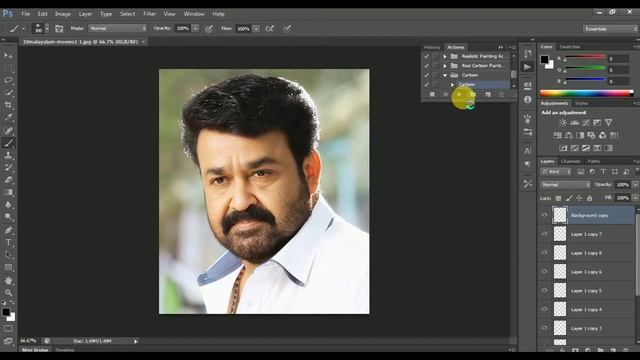The height and width of the screenshot is (360, 640).
Task: Open the Essentials workspace dropdown
Action: (610, 29)
